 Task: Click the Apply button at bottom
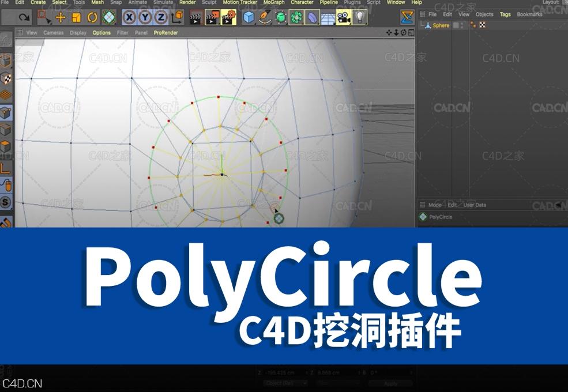click(x=390, y=383)
